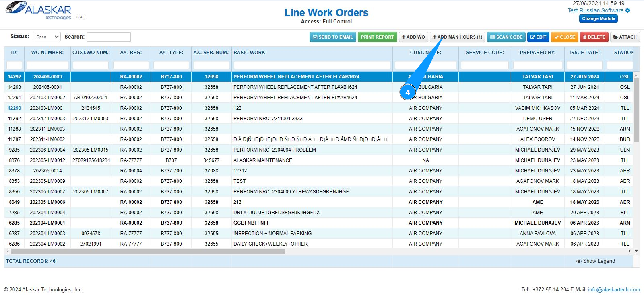Sort by the Basic Work column header
This screenshot has height=295, width=644.
click(312, 53)
